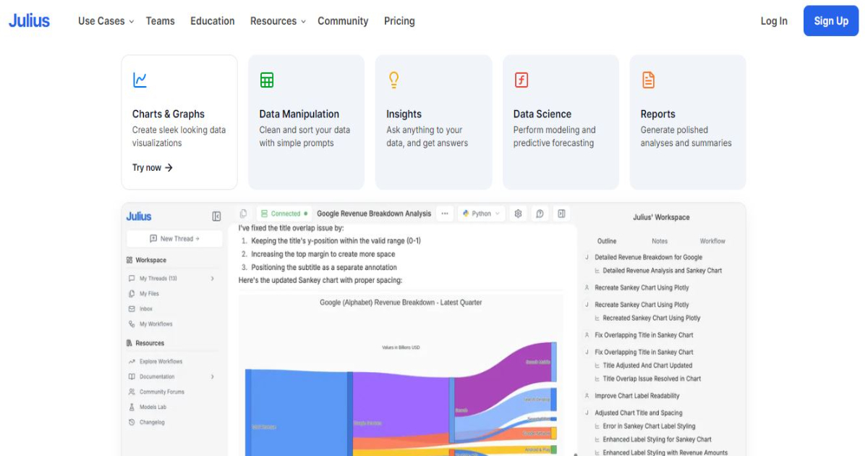Click the Connected status indicator

coord(284,214)
